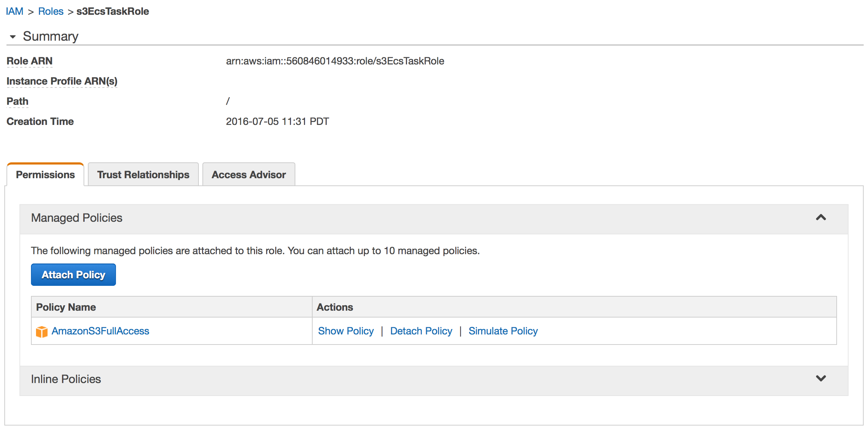Select the Permissions tab
The height and width of the screenshot is (432, 868).
[x=45, y=175]
